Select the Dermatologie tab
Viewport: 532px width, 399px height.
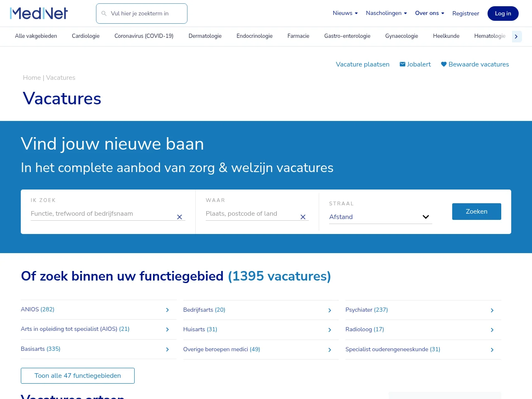(x=205, y=36)
